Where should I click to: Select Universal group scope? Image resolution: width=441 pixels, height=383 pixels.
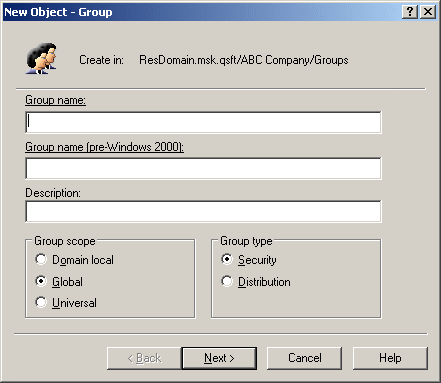pyautogui.click(x=41, y=302)
